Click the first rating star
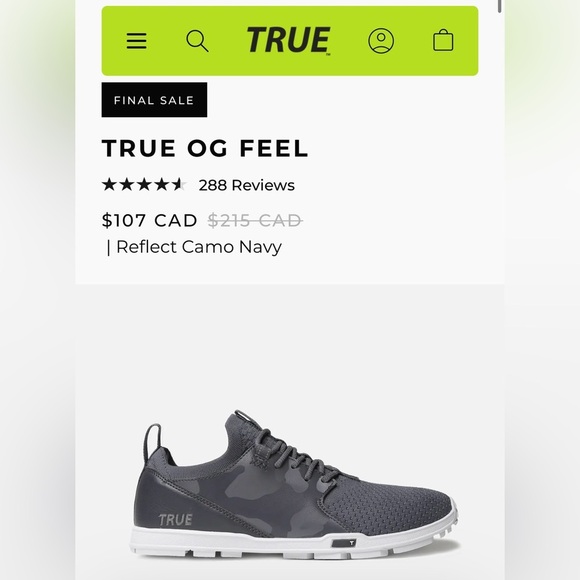 109,184
